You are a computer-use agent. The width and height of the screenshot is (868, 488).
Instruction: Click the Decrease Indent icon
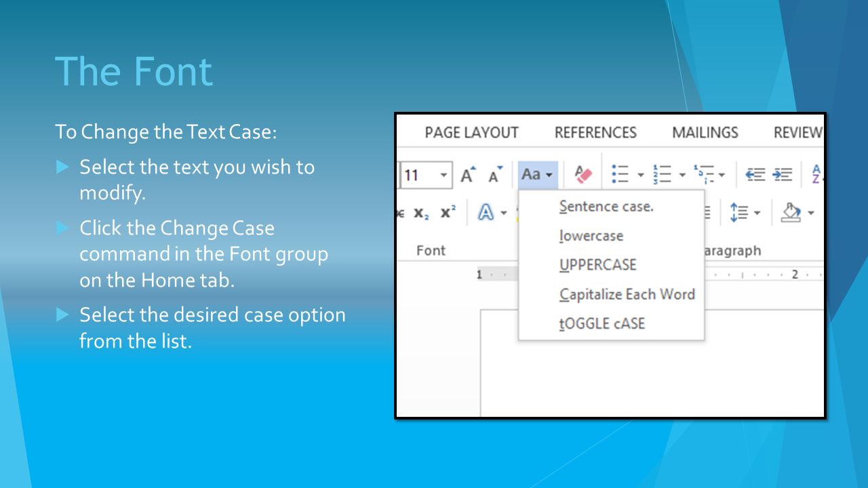755,175
